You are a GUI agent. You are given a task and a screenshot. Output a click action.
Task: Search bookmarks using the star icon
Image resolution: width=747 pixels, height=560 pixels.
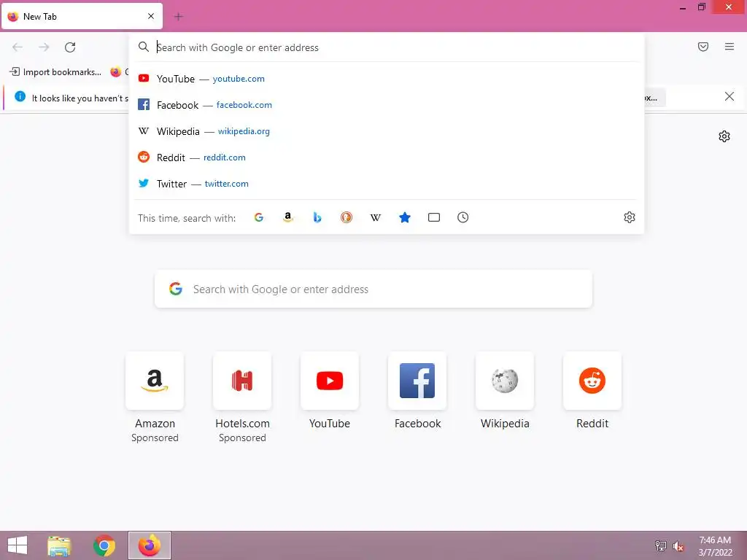click(404, 217)
